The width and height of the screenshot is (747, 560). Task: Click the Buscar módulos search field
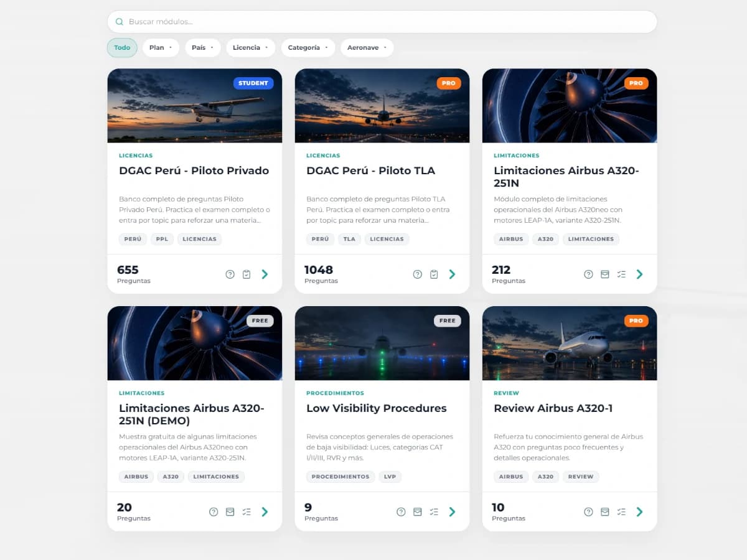(382, 22)
